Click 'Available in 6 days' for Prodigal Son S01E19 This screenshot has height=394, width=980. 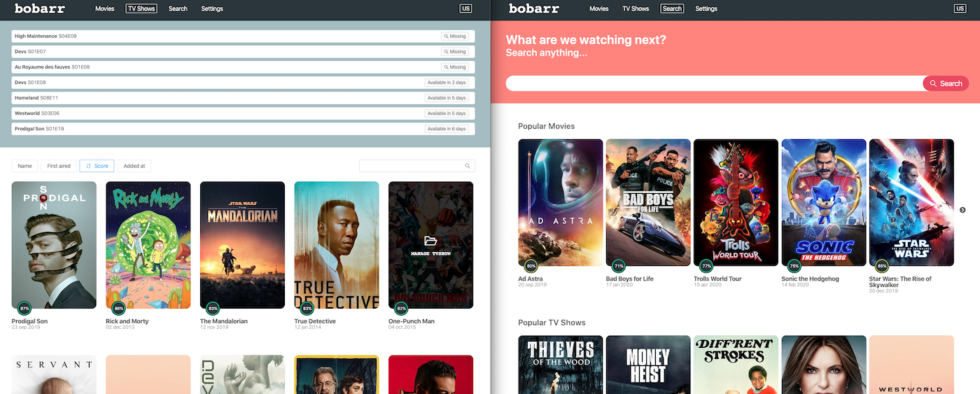(x=447, y=129)
